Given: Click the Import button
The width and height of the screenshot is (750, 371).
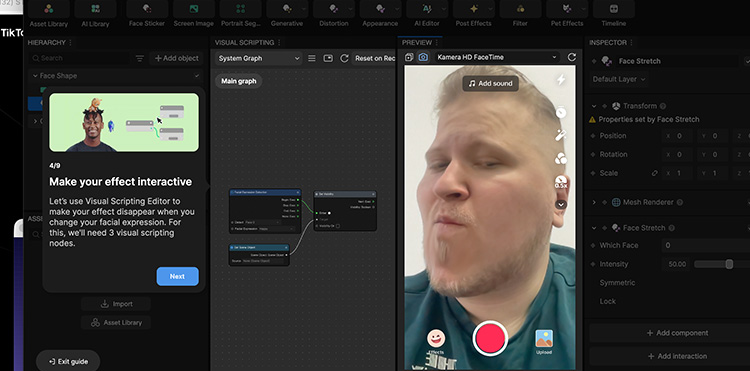Looking at the screenshot, I should pyautogui.click(x=116, y=304).
